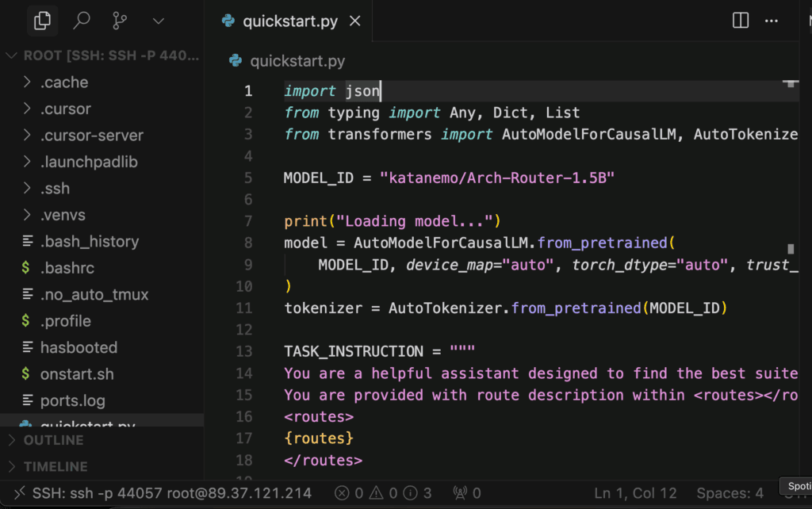The image size is (812, 509).
Task: Expand the OUTLINE section
Action: tap(52, 440)
